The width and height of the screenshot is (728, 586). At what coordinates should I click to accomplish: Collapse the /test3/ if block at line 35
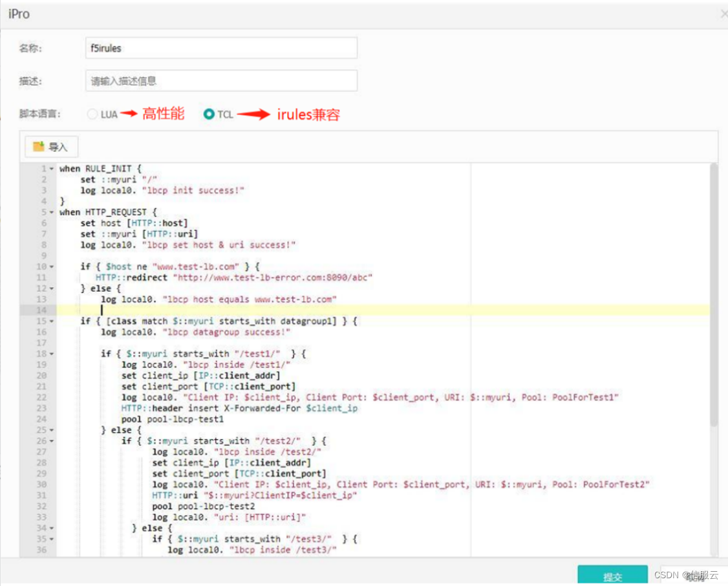click(52, 539)
